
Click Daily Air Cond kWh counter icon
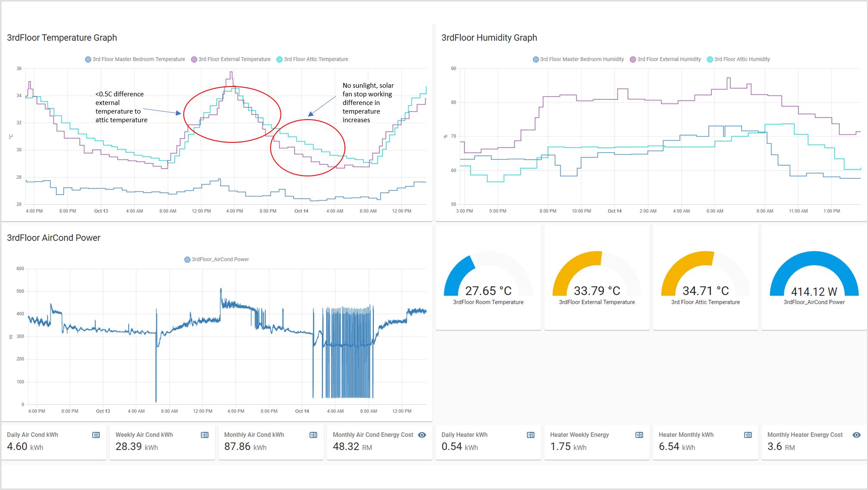(x=96, y=435)
